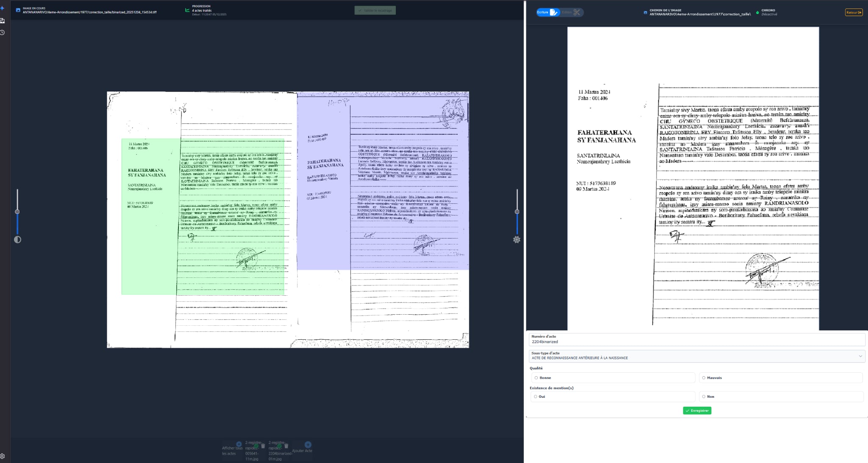The height and width of the screenshot is (463, 868).
Task: Choose Oui for mentions existence
Action: (x=536, y=397)
